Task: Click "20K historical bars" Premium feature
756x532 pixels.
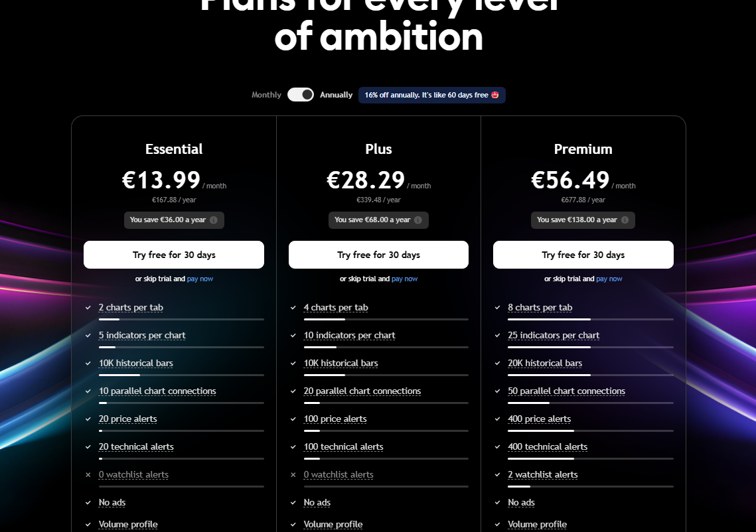Action: [x=545, y=364]
